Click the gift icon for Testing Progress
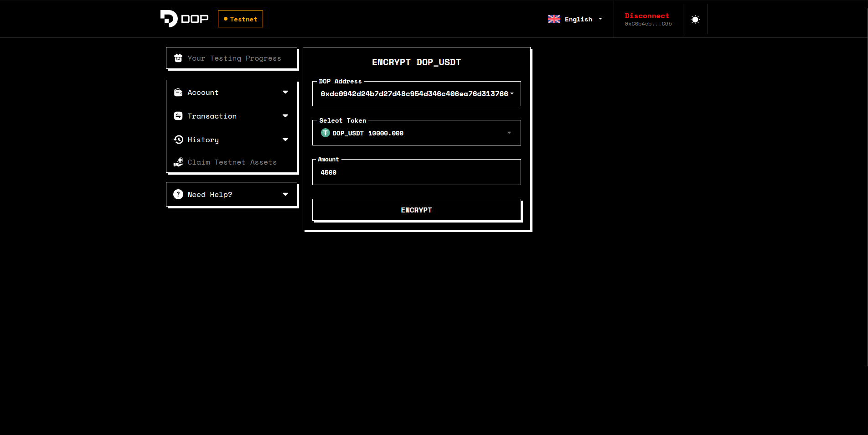868x435 pixels. coord(178,58)
